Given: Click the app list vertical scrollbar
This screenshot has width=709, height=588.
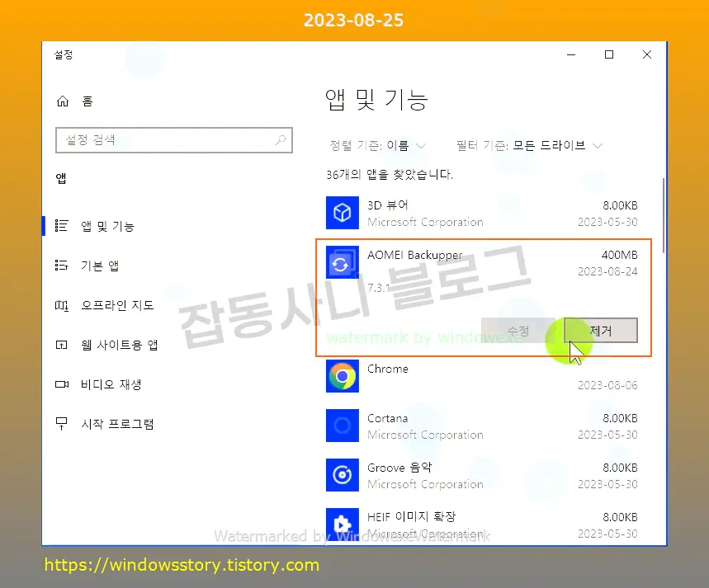Looking at the screenshot, I should [x=664, y=215].
